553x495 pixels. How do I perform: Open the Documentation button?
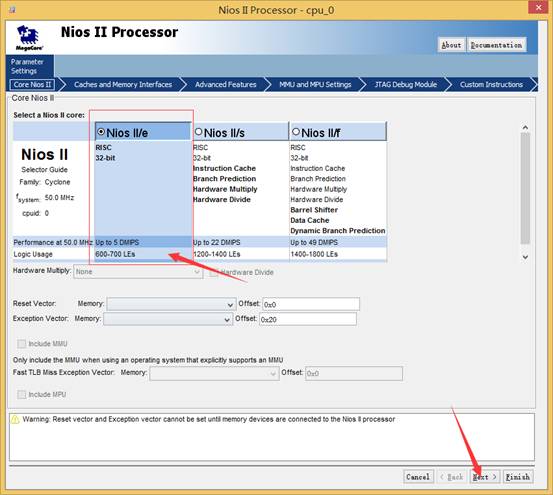click(x=496, y=45)
